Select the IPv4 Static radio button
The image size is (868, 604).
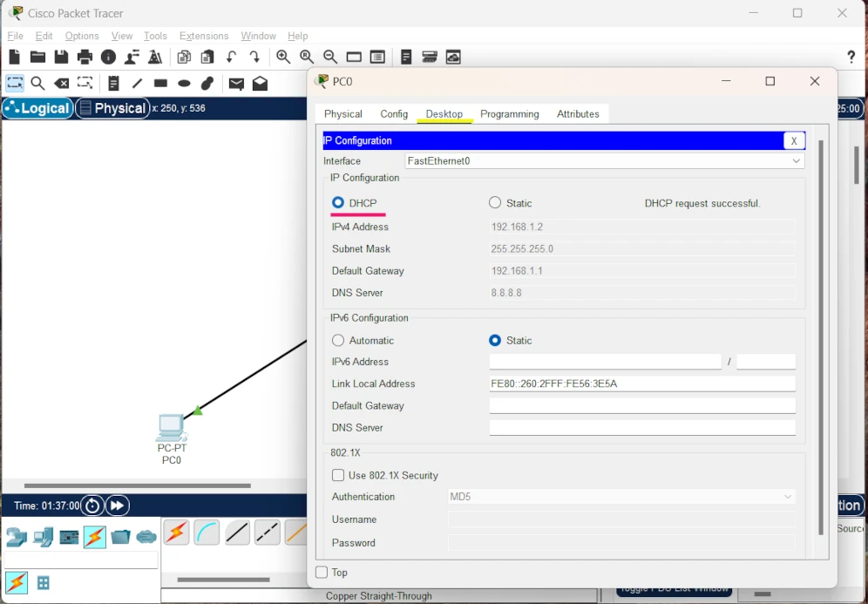(495, 203)
